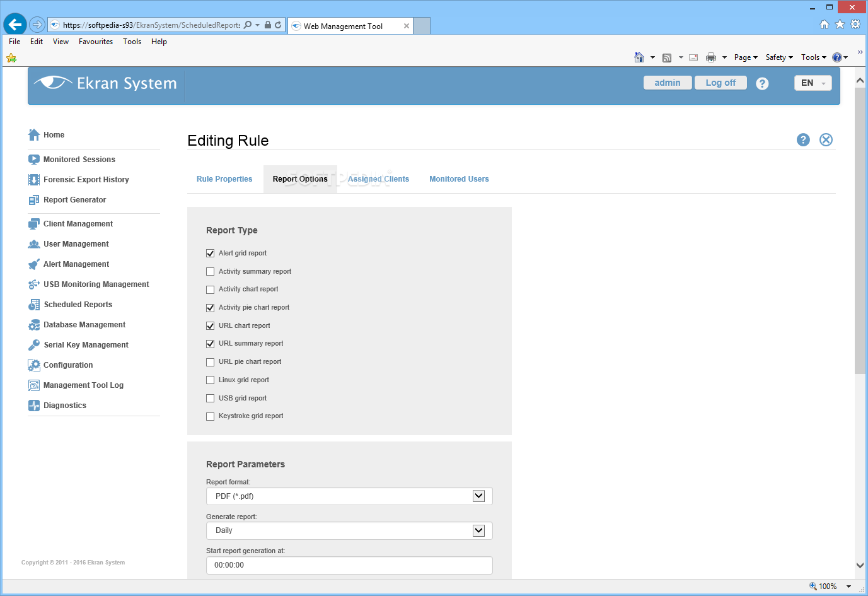Open the File menu

[x=14, y=42]
